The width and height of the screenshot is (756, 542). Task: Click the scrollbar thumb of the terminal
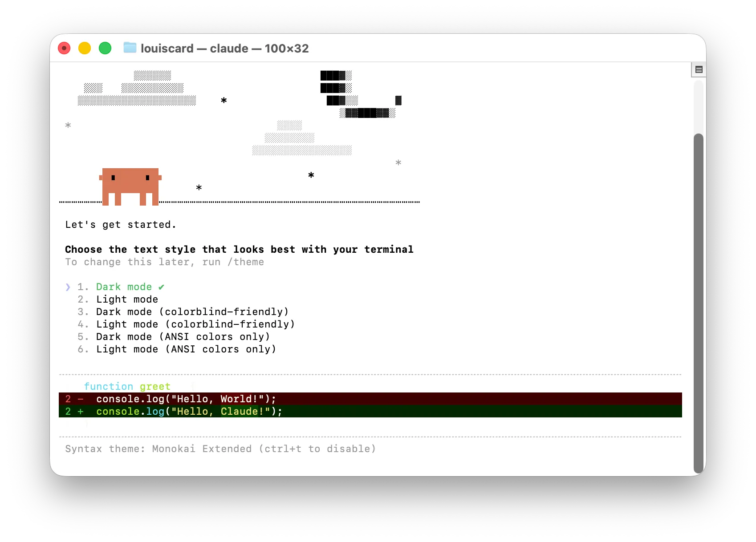(x=699, y=303)
